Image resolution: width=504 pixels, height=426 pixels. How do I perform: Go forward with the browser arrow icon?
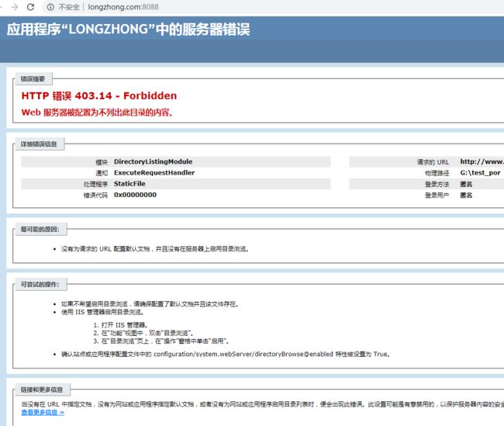15,7
